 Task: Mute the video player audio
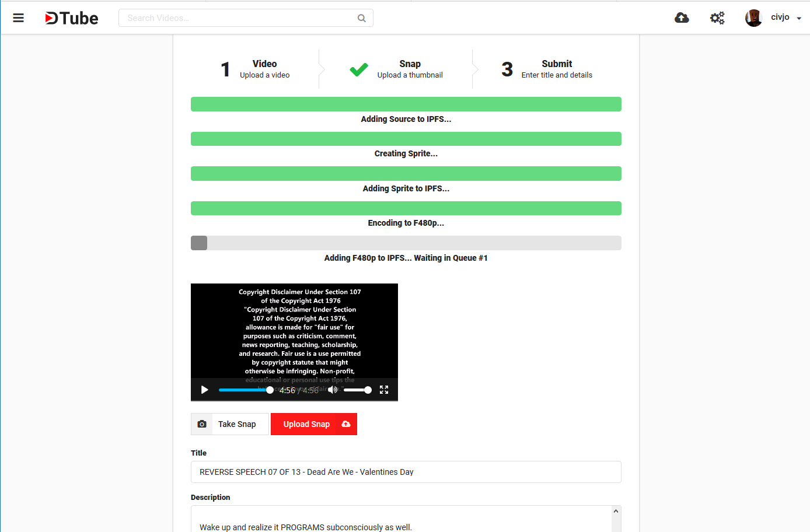tap(332, 390)
